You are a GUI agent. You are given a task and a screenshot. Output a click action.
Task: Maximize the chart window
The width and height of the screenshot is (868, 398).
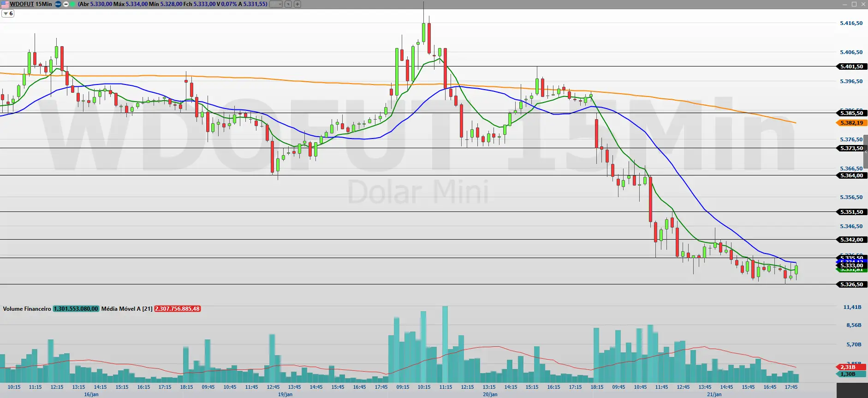(854, 4)
